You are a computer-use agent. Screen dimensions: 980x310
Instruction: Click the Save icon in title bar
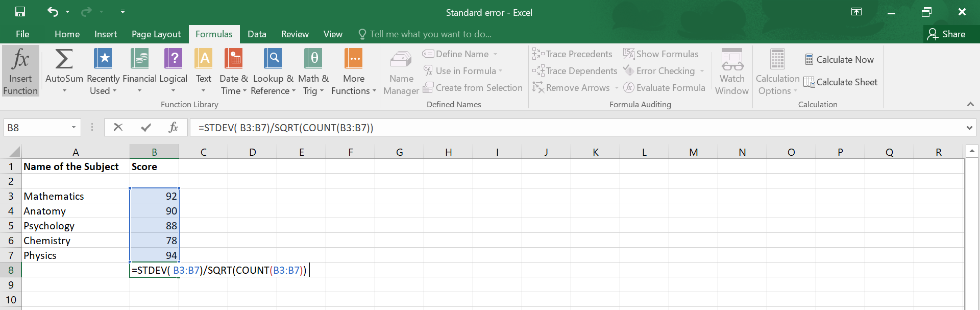20,12
